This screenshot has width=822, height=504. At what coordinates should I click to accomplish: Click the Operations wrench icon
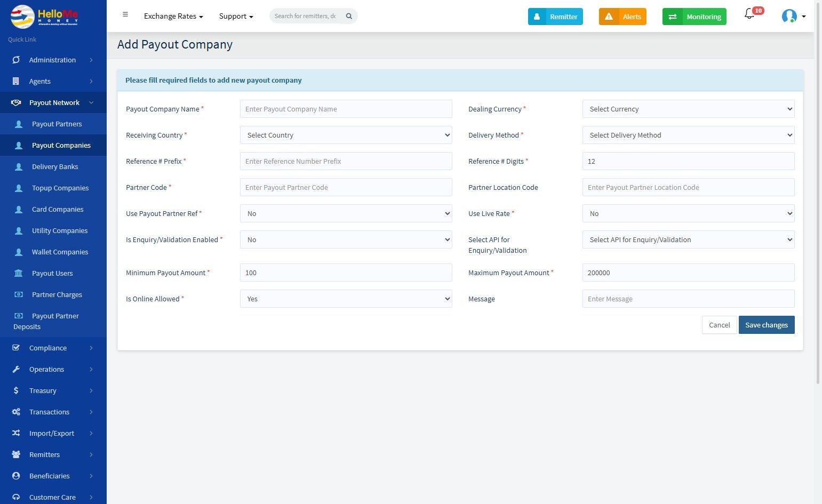click(16, 369)
